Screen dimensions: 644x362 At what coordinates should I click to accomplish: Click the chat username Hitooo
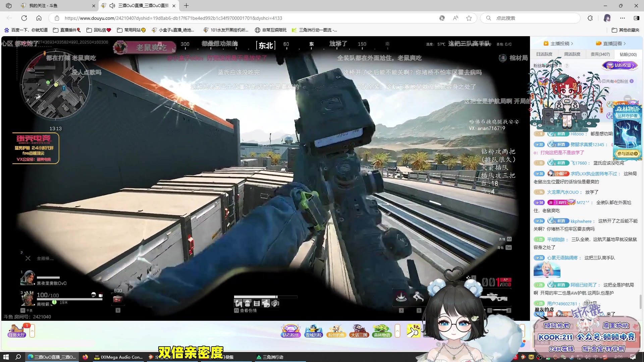(577, 134)
